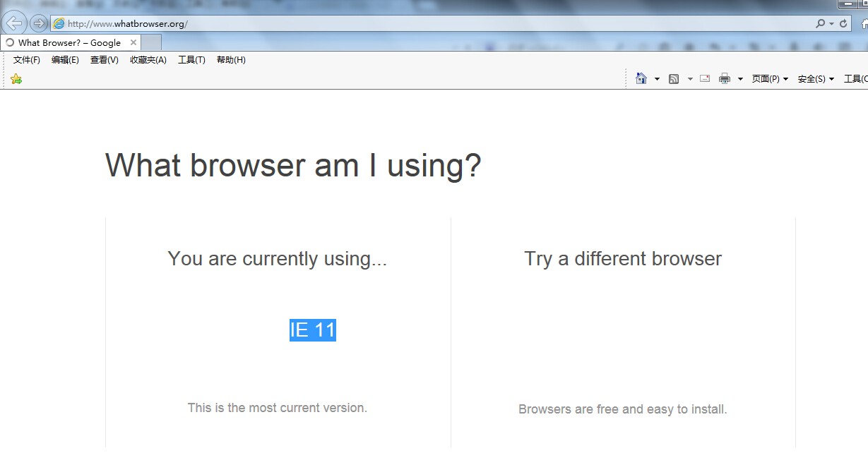Click the highlighted "IE 11" text
This screenshot has height=465, width=868.
pyautogui.click(x=313, y=330)
